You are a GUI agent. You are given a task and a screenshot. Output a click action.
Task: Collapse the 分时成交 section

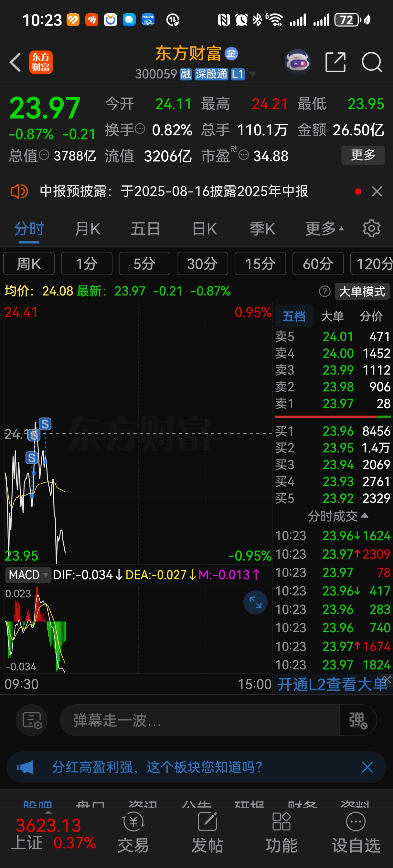coord(338,516)
